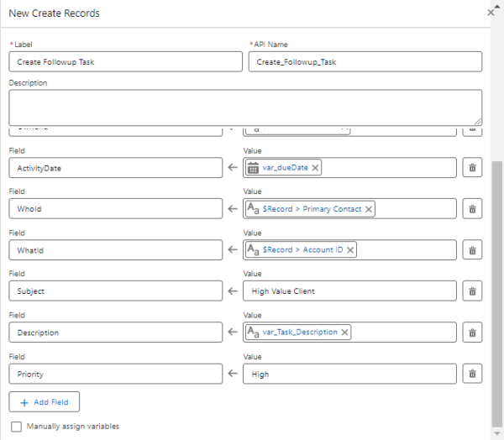The image size is (504, 440).
Task: Click the scrollbar up arrow
Action: pos(497,6)
